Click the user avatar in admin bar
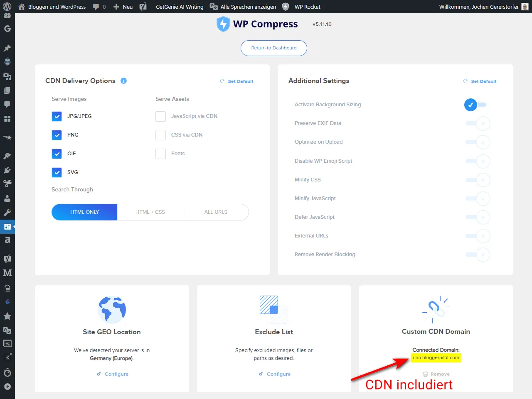The height and width of the screenshot is (399, 532). (x=525, y=7)
